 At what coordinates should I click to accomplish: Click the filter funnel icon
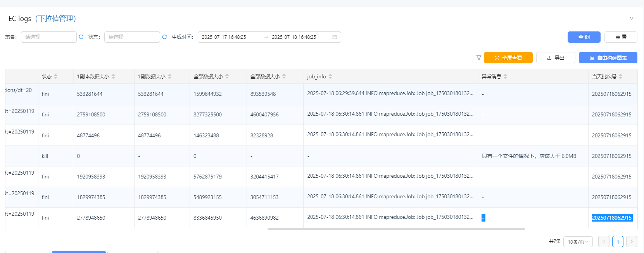[x=479, y=58]
